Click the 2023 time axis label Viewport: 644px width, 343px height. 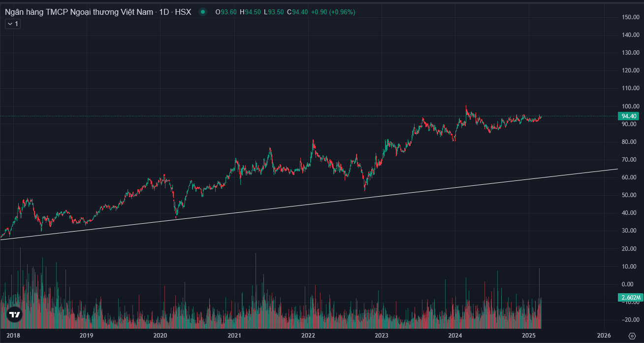[382, 336]
